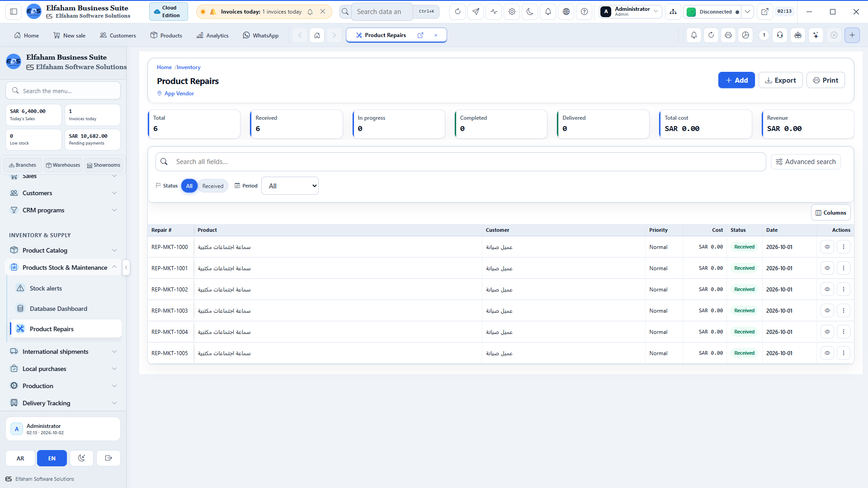Open the organization tree icon
The height and width of the screenshot is (488, 868).
coord(673,12)
